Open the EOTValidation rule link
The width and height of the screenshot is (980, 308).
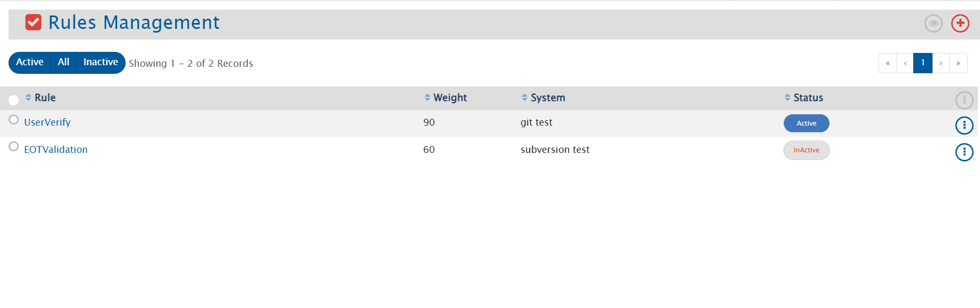pos(56,150)
